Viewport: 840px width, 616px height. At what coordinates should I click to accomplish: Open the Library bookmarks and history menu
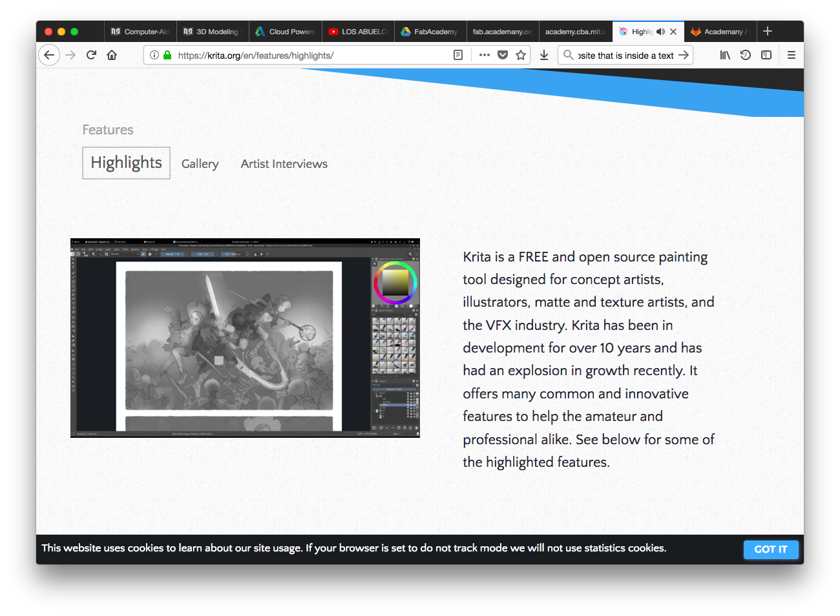[x=725, y=56]
